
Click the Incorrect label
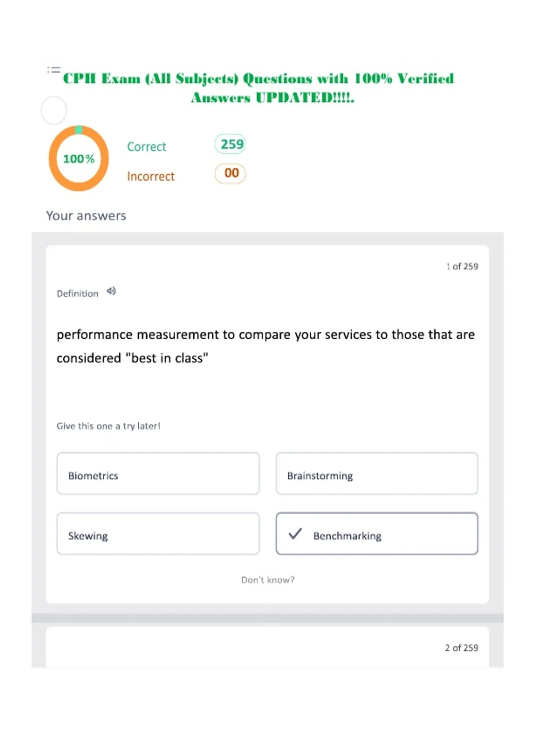(x=151, y=177)
